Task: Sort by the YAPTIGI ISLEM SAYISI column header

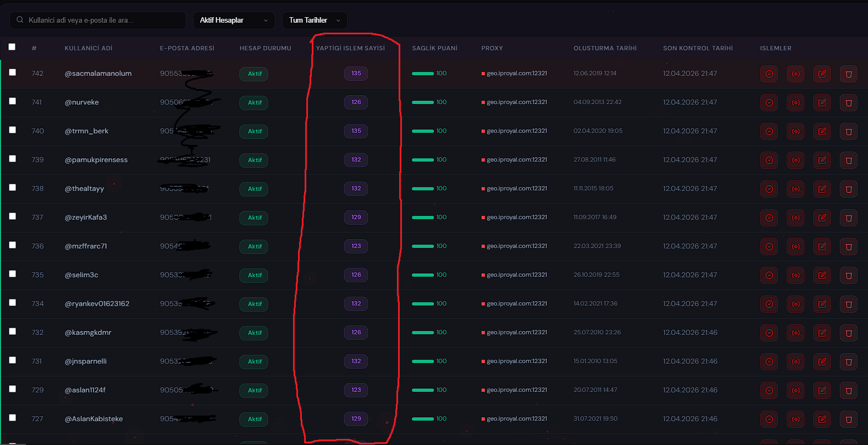Action: (351, 48)
